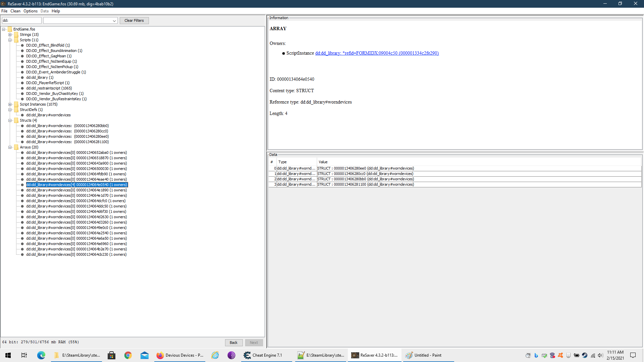This screenshot has width=644, height=362.
Task: Expand the Script Instances (1075) node
Action: tap(10, 104)
